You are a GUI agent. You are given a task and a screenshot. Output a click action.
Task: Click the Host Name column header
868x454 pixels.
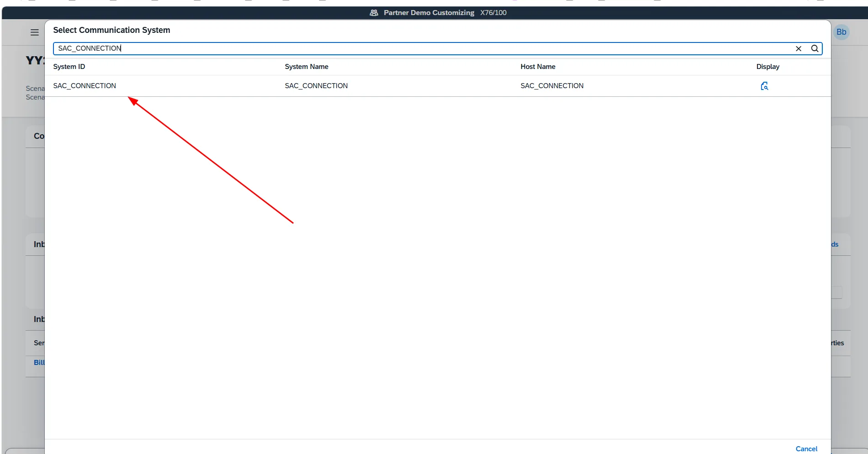538,67
